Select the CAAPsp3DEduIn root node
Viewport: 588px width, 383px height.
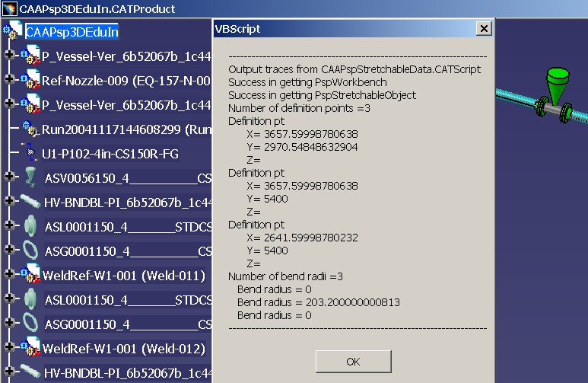72,32
